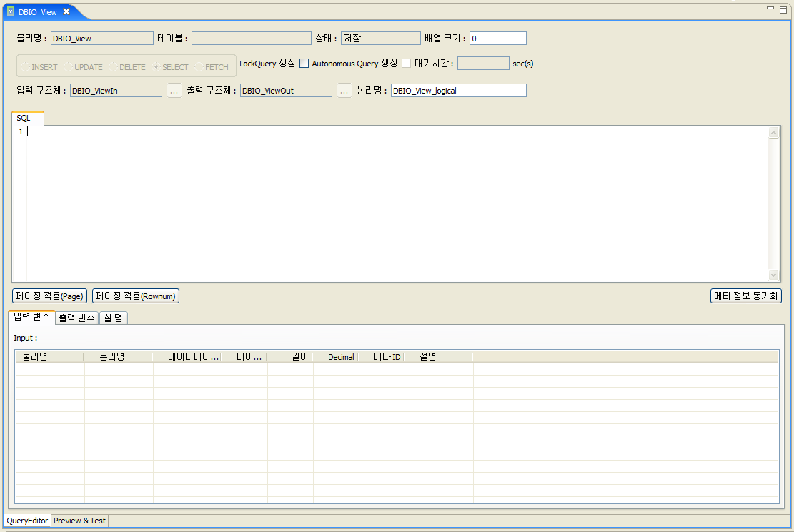Click the scrollbar up arrow in SQL editor
The width and height of the screenshot is (794, 532).
click(x=774, y=132)
